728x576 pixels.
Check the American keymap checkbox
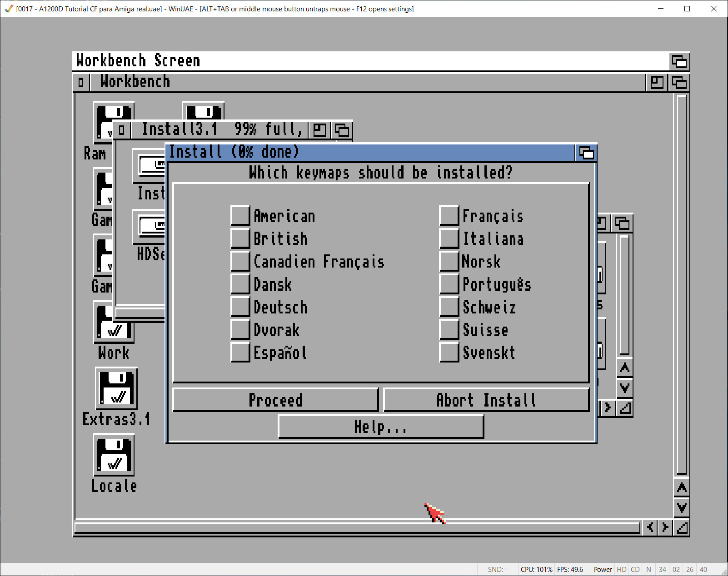tap(240, 215)
